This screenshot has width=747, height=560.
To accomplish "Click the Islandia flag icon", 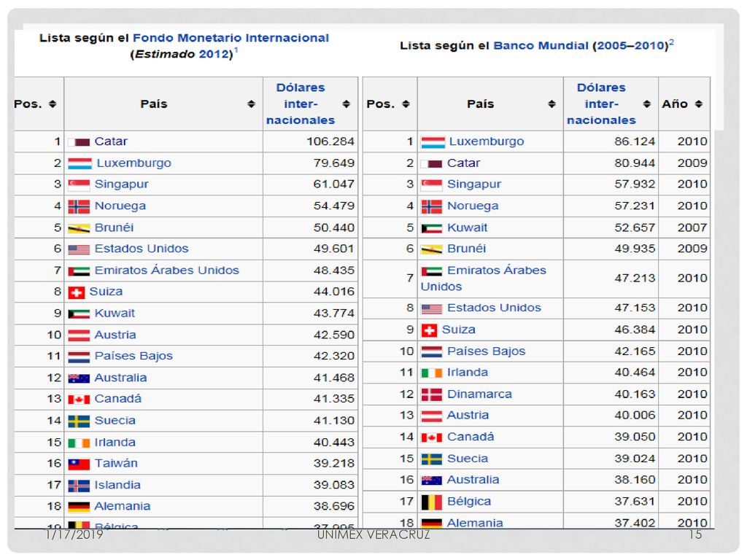I will pos(79,486).
